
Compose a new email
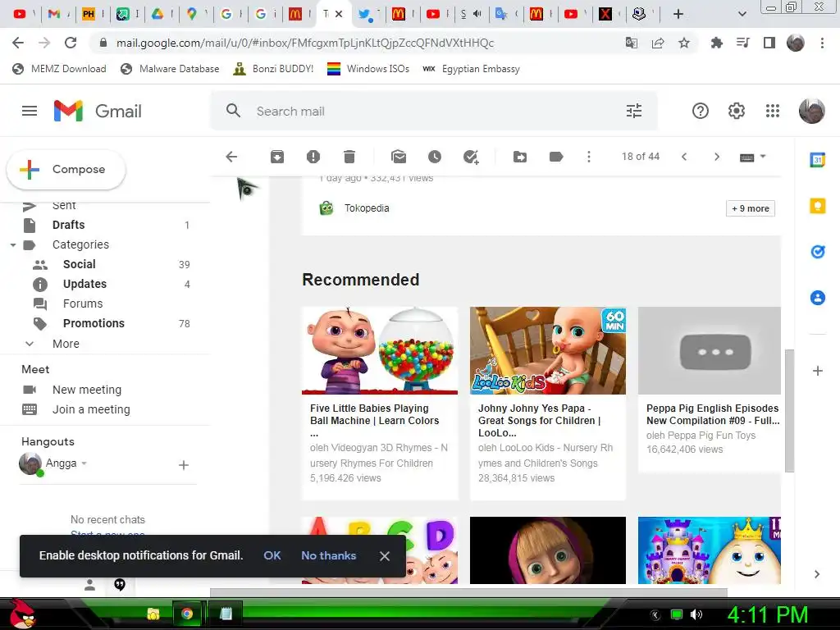[x=66, y=169]
